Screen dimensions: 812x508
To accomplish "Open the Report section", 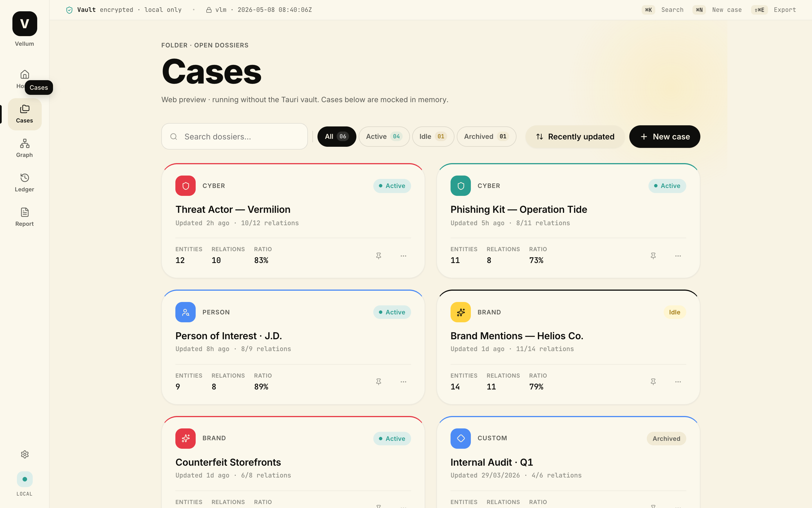I will pos(25,217).
